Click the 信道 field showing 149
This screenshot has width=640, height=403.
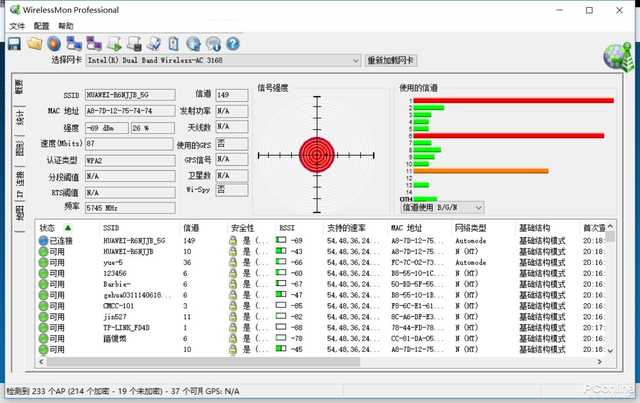232,95
